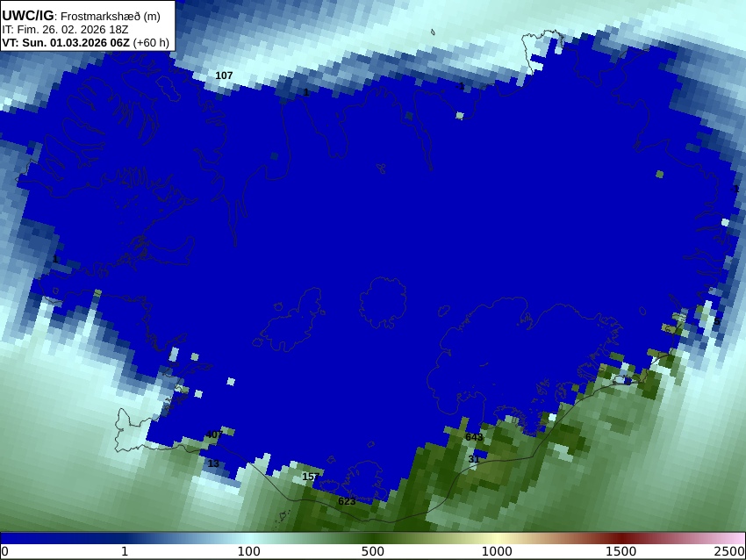Screen dimensions: 746x560
Task: Click the map value 13
Action: click(x=213, y=463)
